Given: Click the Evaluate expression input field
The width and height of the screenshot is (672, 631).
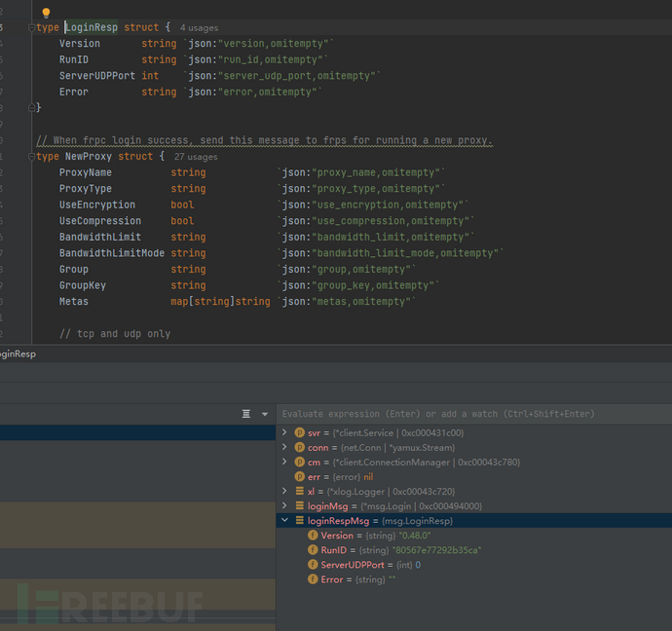Looking at the screenshot, I should [467, 414].
